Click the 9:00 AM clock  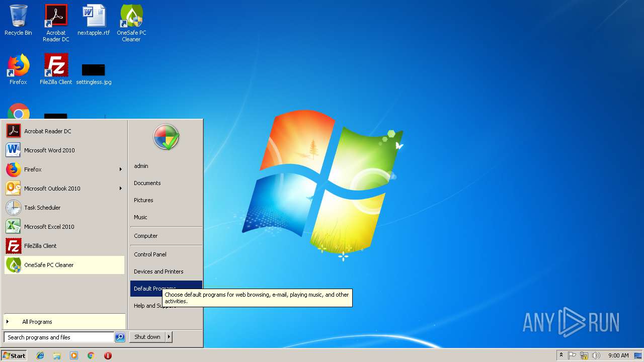tap(618, 355)
